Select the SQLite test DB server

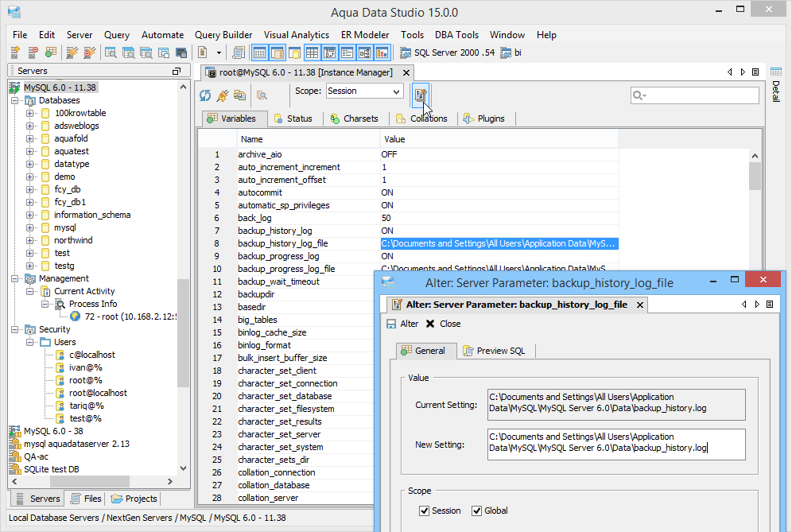[x=52, y=469]
